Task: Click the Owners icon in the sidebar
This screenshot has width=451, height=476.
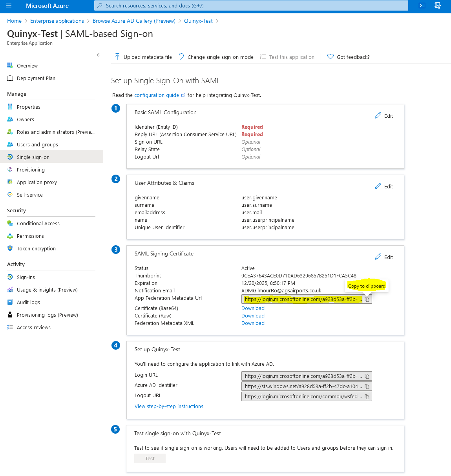Action: click(x=10, y=119)
